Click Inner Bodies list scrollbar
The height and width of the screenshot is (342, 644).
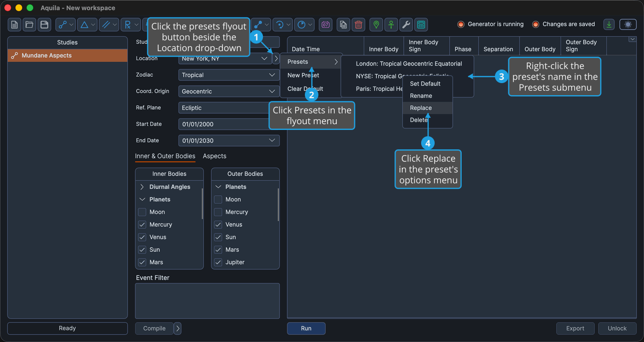(x=202, y=204)
